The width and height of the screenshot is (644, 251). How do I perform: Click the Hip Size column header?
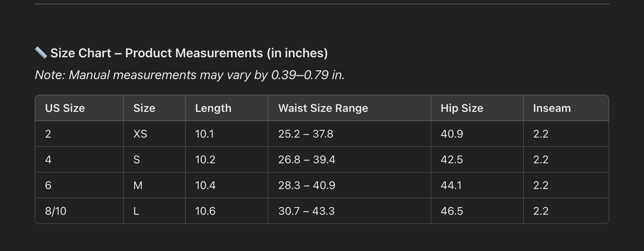(x=462, y=108)
